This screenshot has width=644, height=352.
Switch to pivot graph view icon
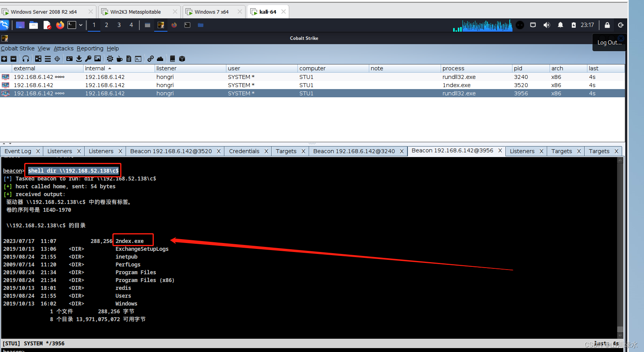(x=38, y=59)
